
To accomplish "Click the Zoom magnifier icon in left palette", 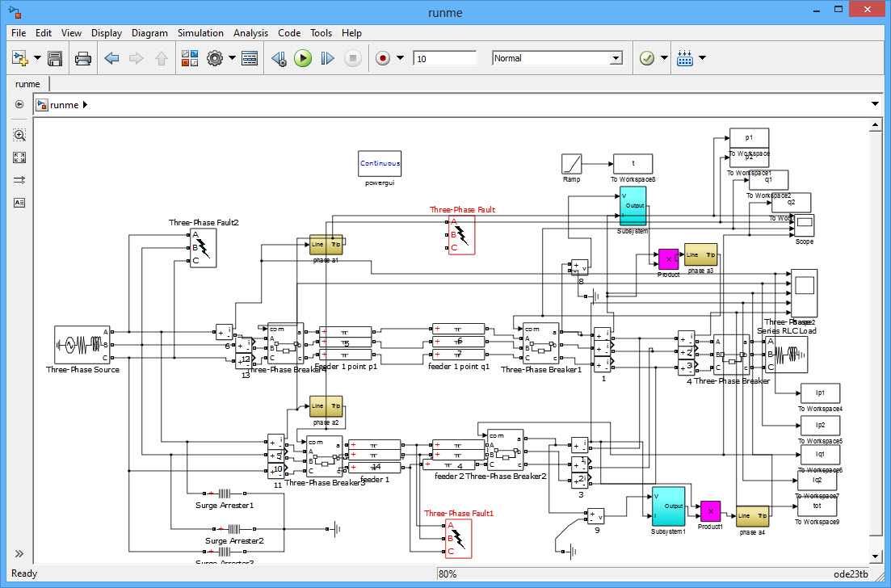I will pos(19,135).
